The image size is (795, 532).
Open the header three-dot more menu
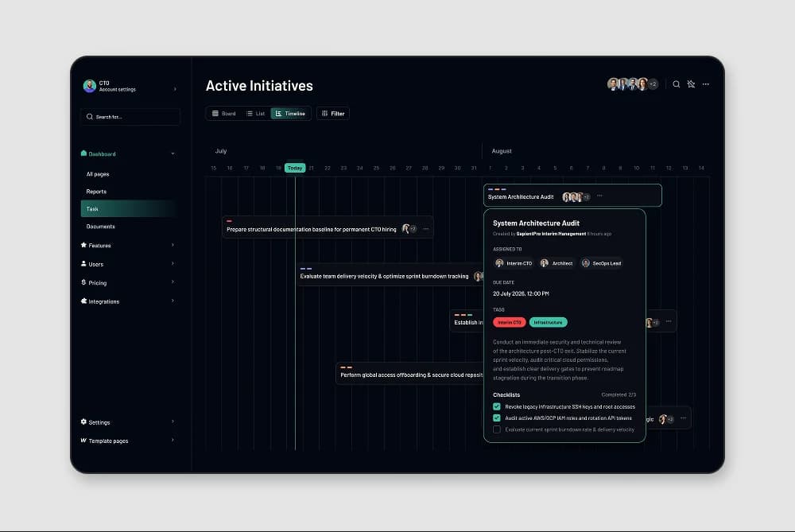706,84
